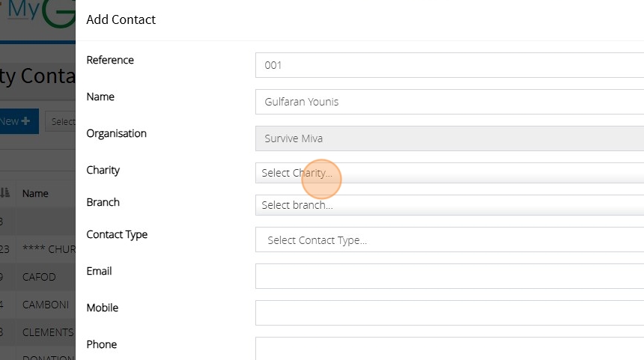Image resolution: width=644 pixels, height=360 pixels.
Task: Click the sort icon beside Name column
Action: (4, 193)
